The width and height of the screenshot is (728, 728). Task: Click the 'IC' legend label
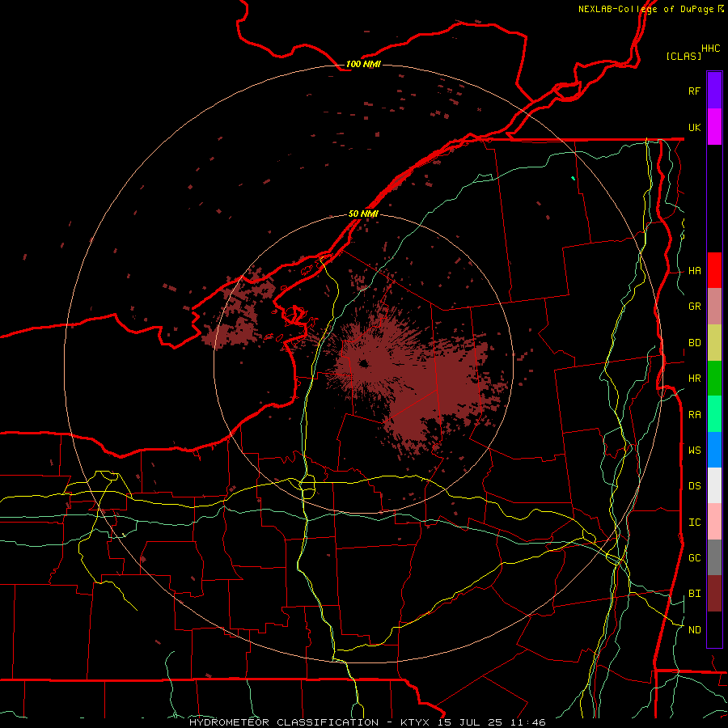694,523
